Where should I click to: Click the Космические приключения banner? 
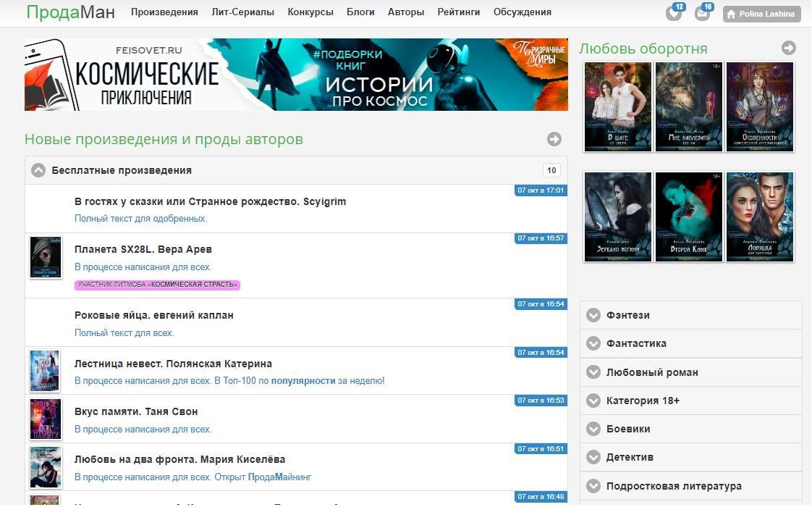295,75
